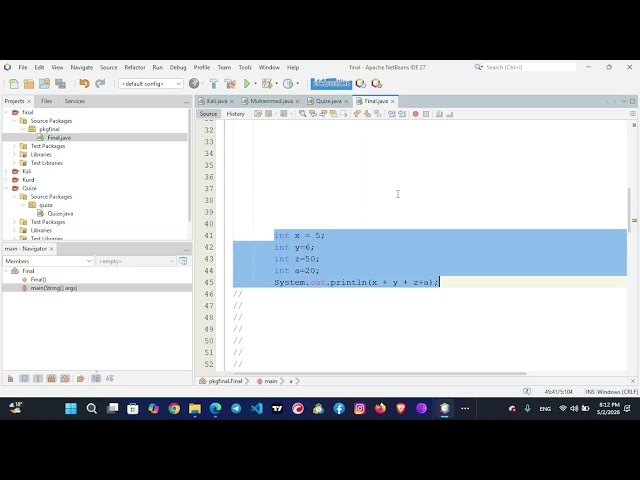Expand Test Packages under final project

pyautogui.click(x=14, y=146)
